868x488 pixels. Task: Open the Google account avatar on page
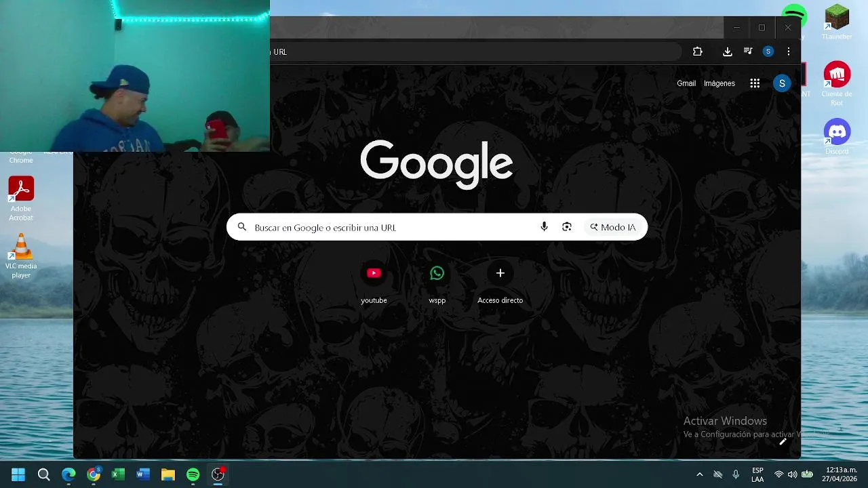tap(782, 83)
